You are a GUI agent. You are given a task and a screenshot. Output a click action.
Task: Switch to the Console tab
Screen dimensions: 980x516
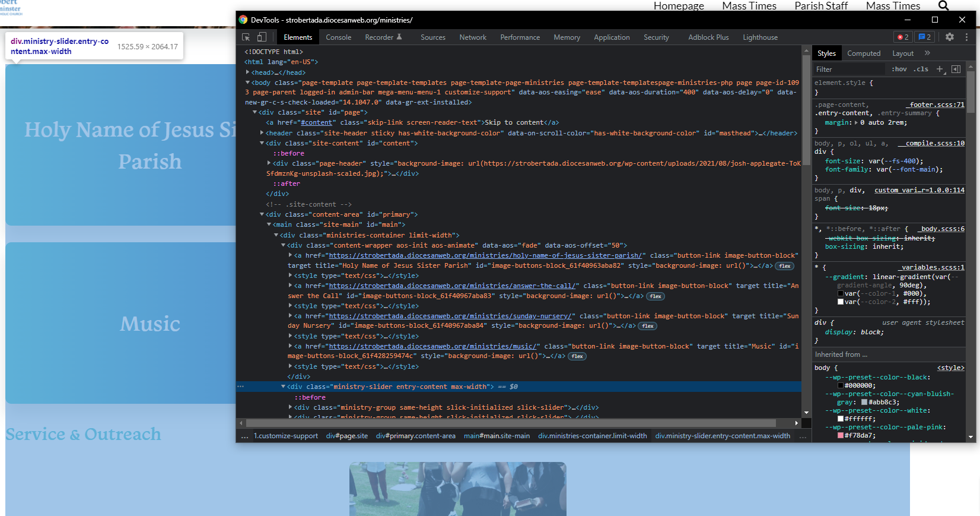(338, 37)
